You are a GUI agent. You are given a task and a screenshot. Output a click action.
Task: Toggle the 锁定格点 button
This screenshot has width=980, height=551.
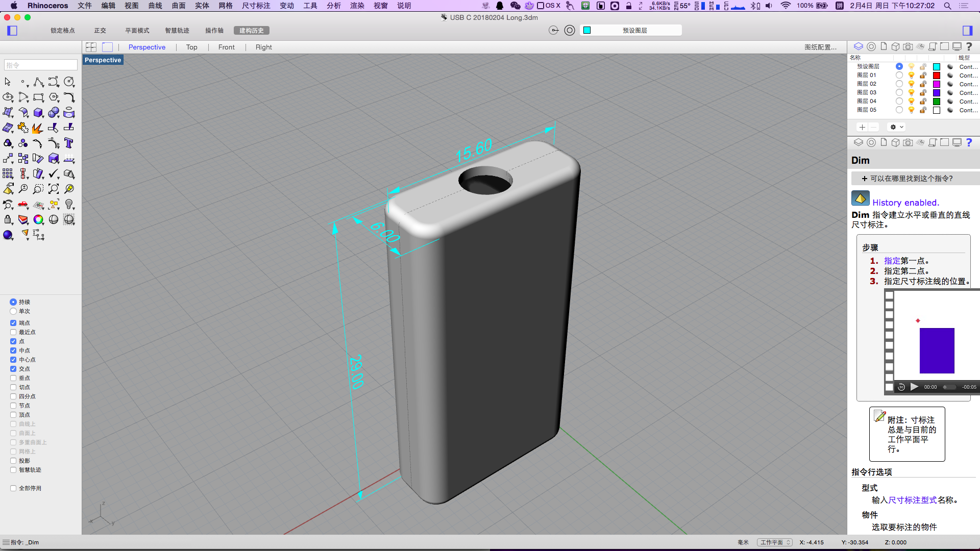point(62,31)
